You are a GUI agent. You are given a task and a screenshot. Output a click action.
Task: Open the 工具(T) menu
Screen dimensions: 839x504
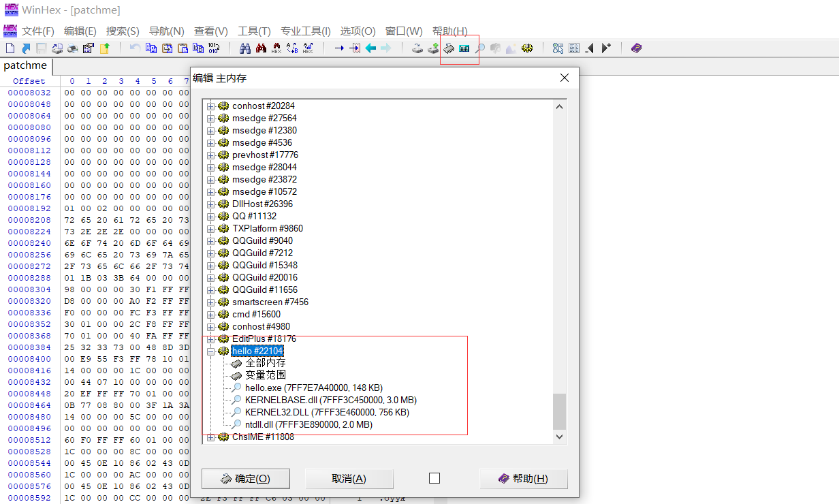pyautogui.click(x=253, y=31)
